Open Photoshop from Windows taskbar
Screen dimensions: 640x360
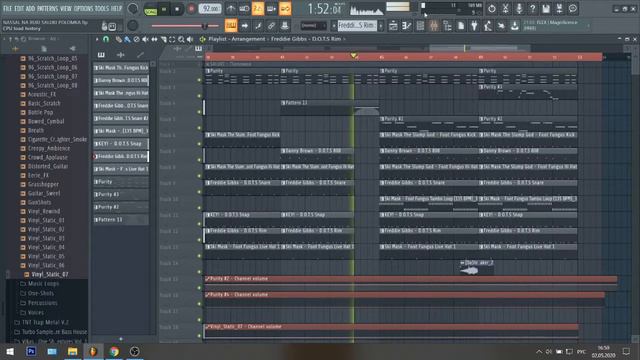click(31, 351)
